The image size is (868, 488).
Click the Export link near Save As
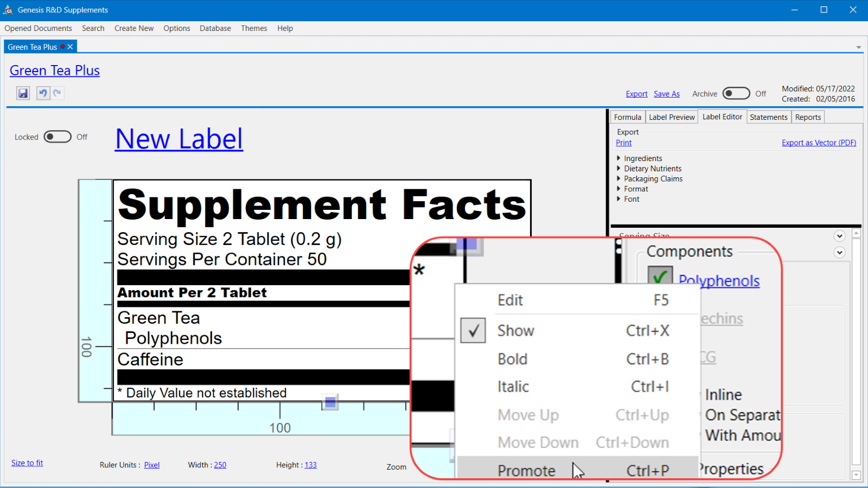(636, 94)
